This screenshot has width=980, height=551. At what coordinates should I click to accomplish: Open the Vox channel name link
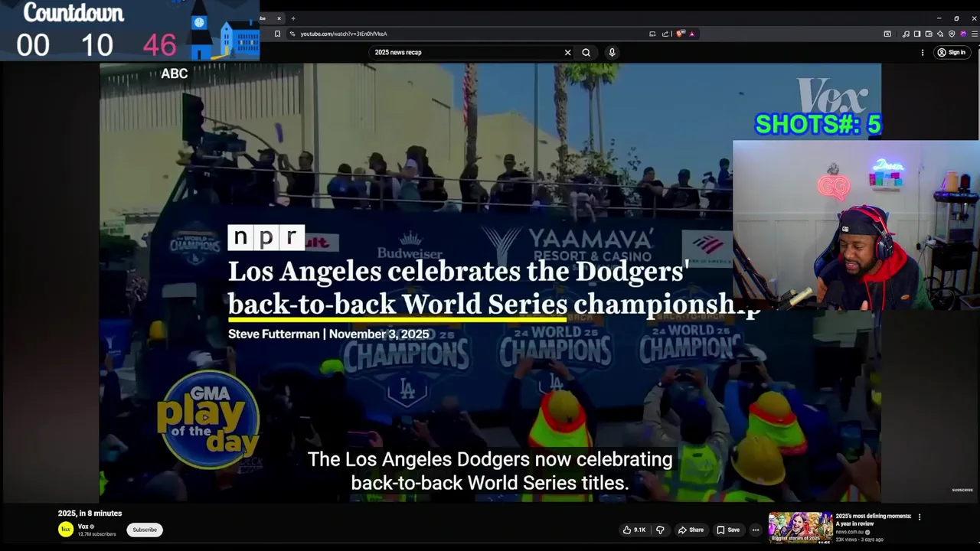pyautogui.click(x=83, y=527)
